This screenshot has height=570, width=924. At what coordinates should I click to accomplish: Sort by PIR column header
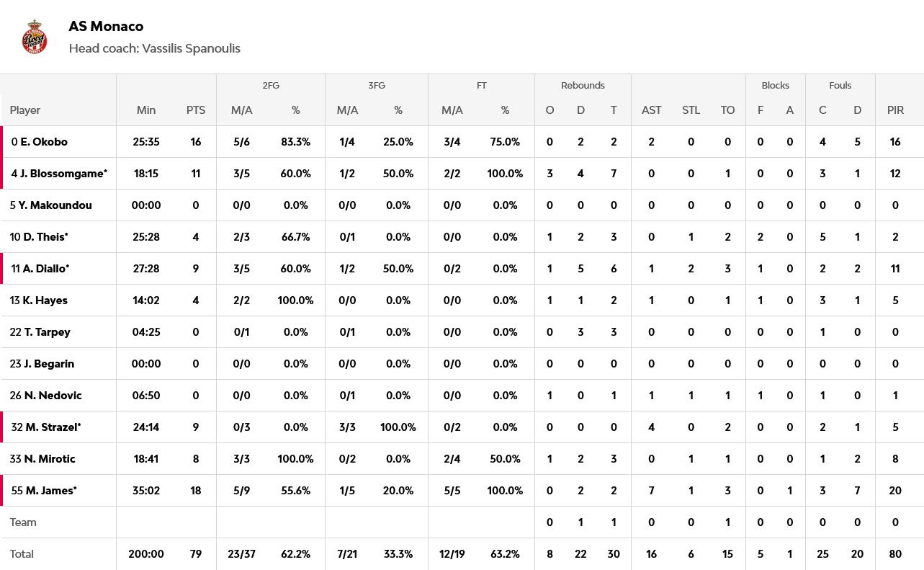click(x=895, y=110)
